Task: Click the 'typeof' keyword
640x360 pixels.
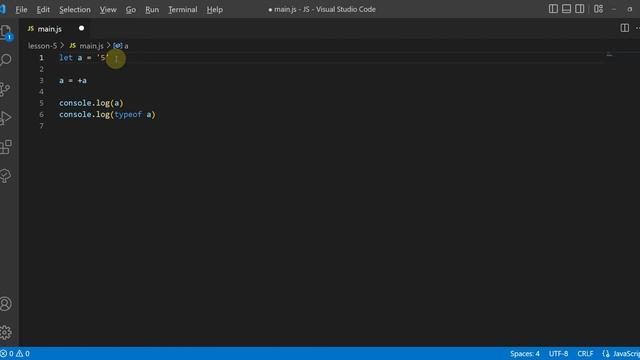Action: [128, 115]
